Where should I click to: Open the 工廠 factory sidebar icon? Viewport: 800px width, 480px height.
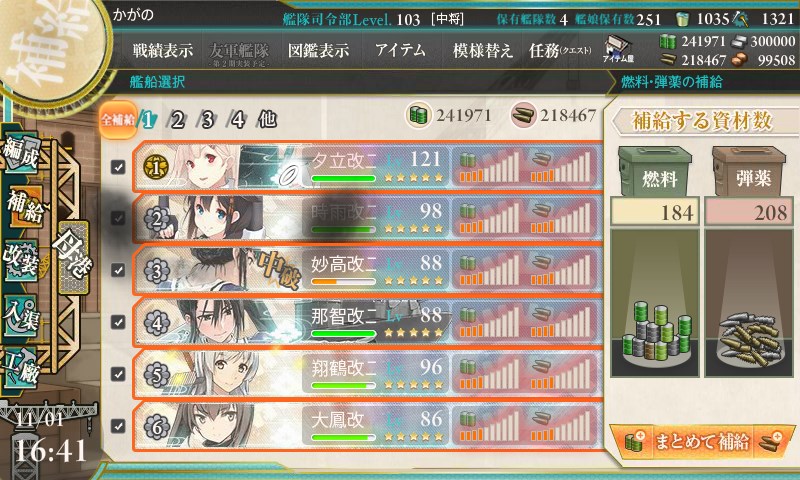tap(21, 368)
